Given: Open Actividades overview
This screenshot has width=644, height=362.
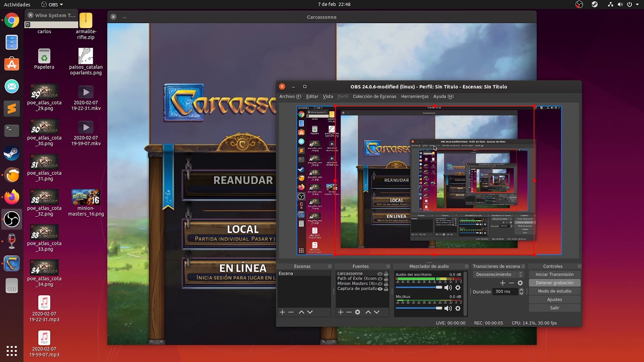Looking at the screenshot, I should coord(17,5).
